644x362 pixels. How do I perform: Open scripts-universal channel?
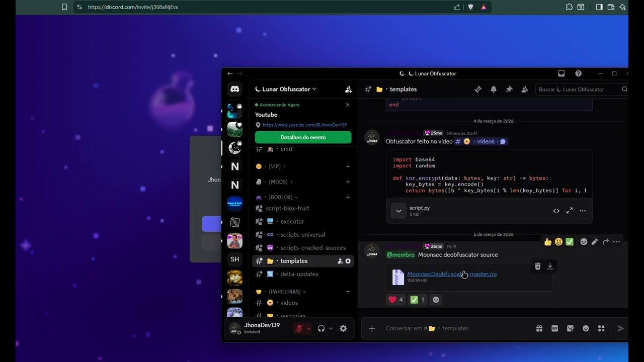click(x=302, y=235)
